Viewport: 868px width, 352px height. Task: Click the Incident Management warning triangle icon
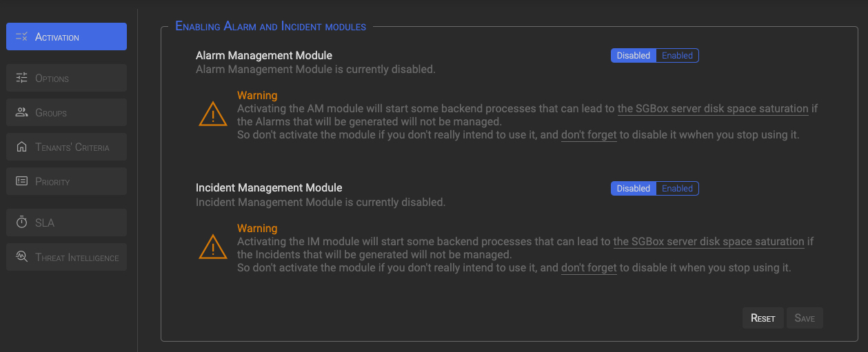pos(212,247)
